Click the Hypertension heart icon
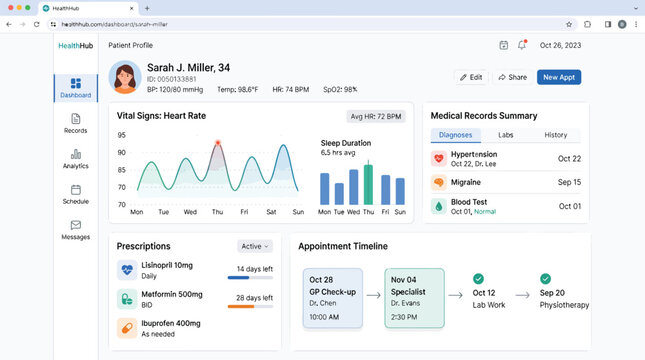Viewport: 645px width, 360px height. [439, 158]
